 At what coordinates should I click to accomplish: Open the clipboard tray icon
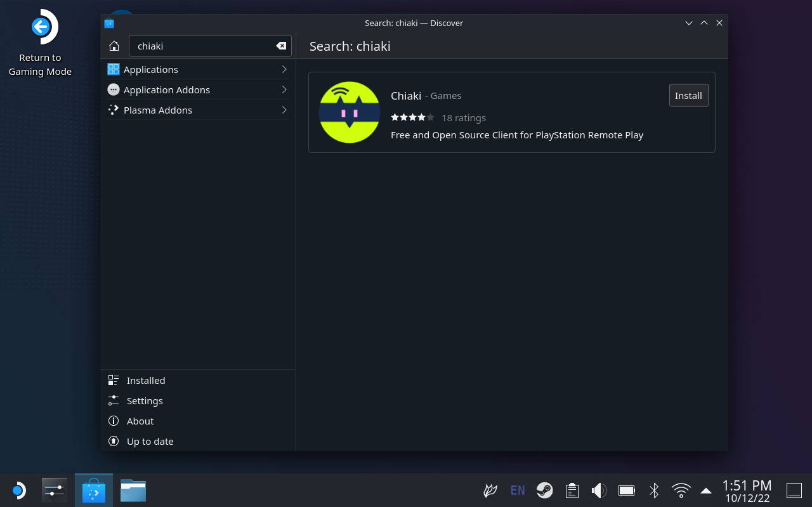pyautogui.click(x=572, y=491)
